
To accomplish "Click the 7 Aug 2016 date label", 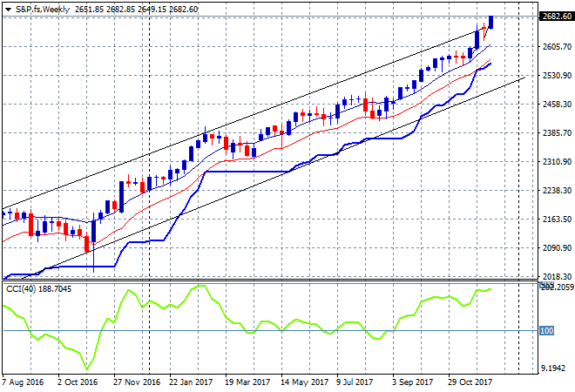I will [24, 382].
